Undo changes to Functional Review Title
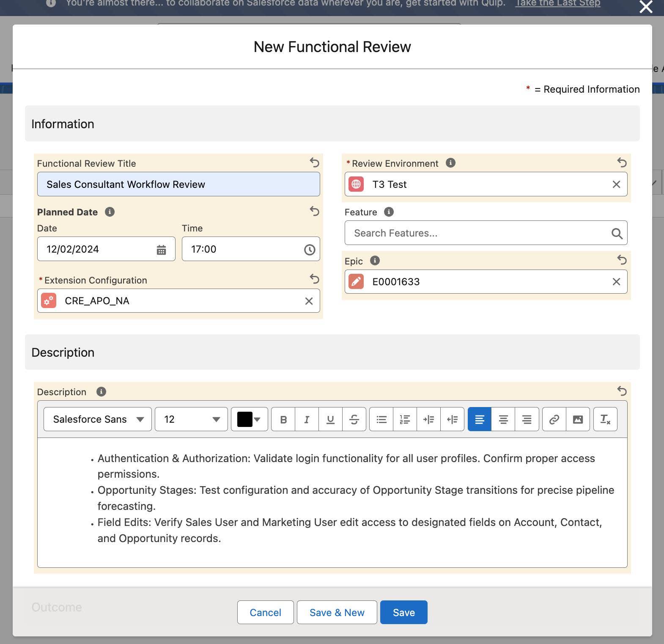664x644 pixels. point(314,162)
